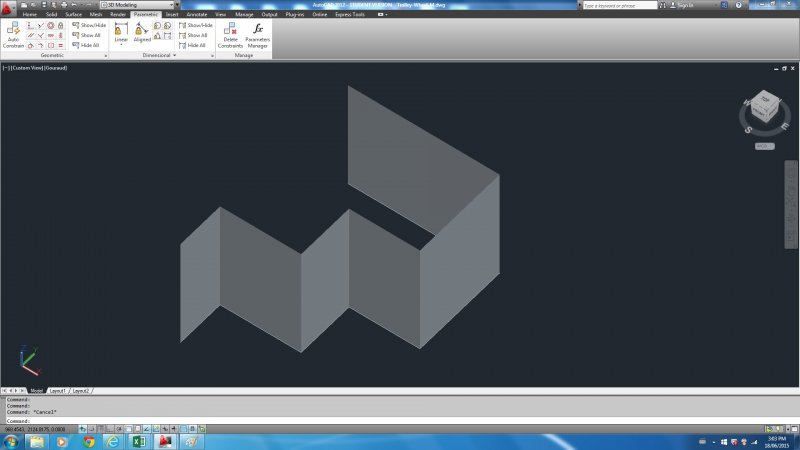Select the Angular dimensional constraint icon
The height and width of the screenshot is (450, 800).
157,36
